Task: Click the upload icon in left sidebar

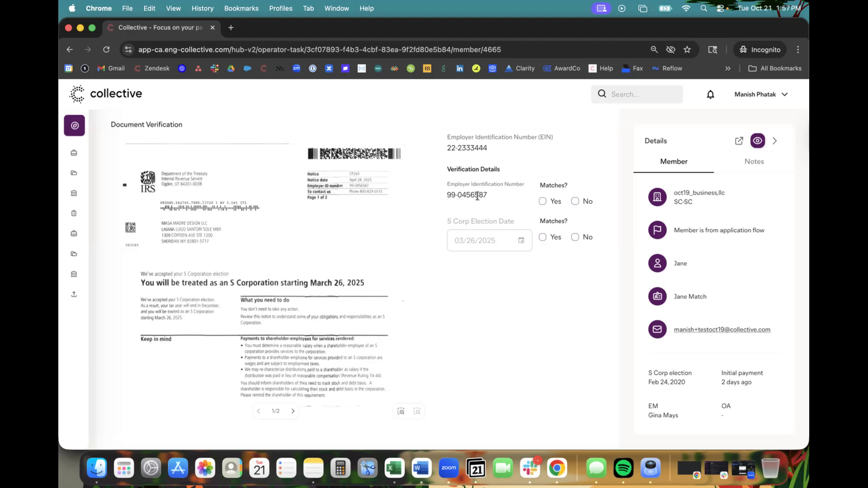Action: [74, 294]
